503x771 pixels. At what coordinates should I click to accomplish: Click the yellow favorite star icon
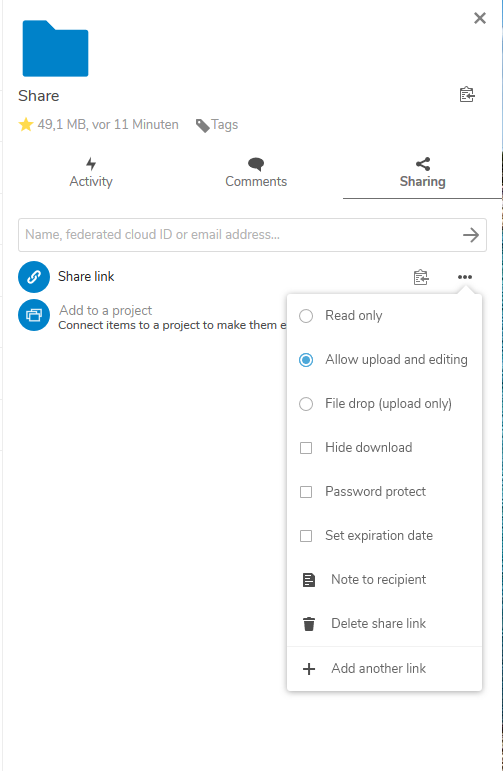click(x=26, y=124)
